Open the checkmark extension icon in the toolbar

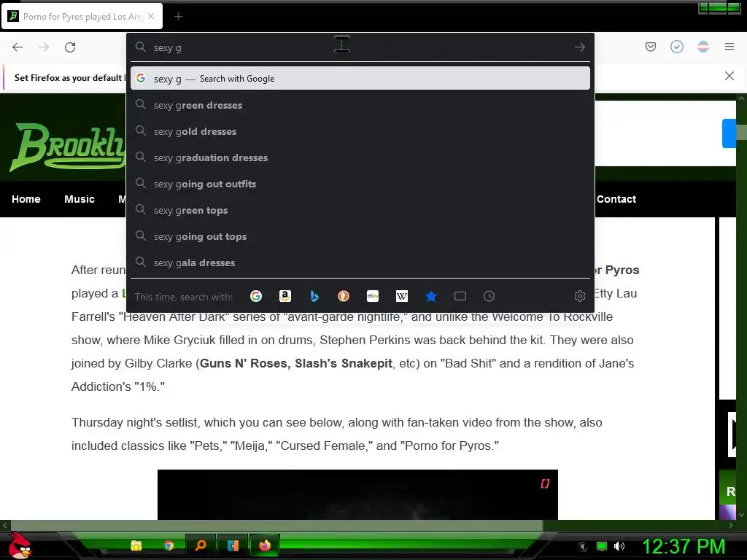tap(677, 47)
